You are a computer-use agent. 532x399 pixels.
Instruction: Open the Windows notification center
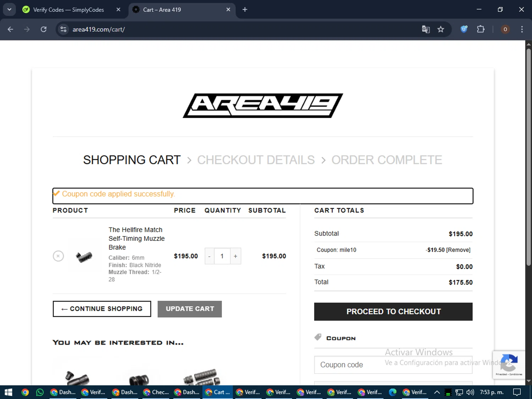[x=517, y=392]
